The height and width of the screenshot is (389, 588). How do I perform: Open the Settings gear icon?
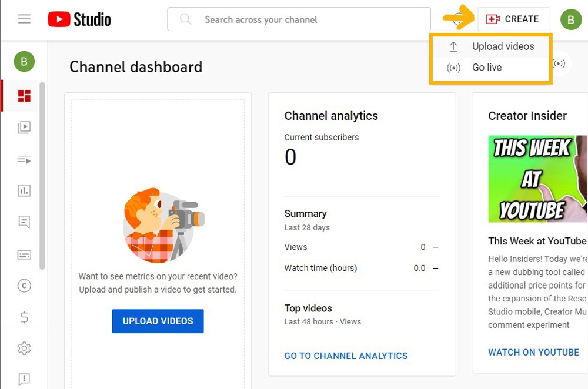click(x=24, y=348)
